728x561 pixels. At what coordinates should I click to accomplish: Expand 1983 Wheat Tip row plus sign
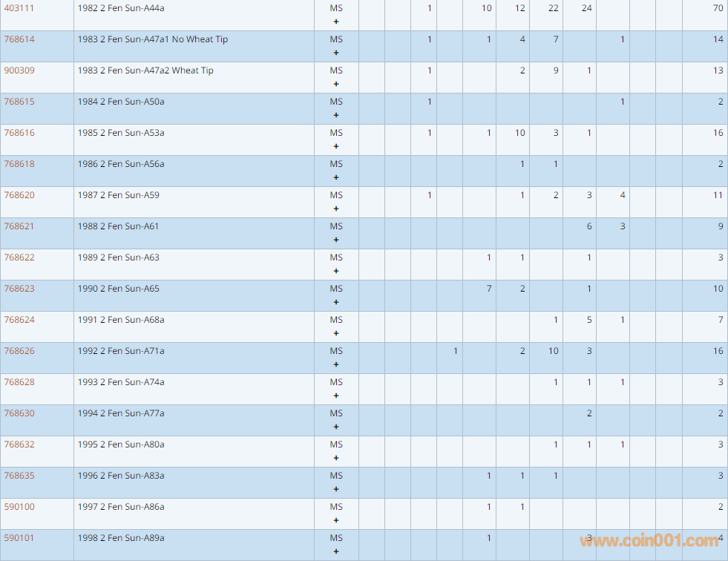click(x=336, y=84)
